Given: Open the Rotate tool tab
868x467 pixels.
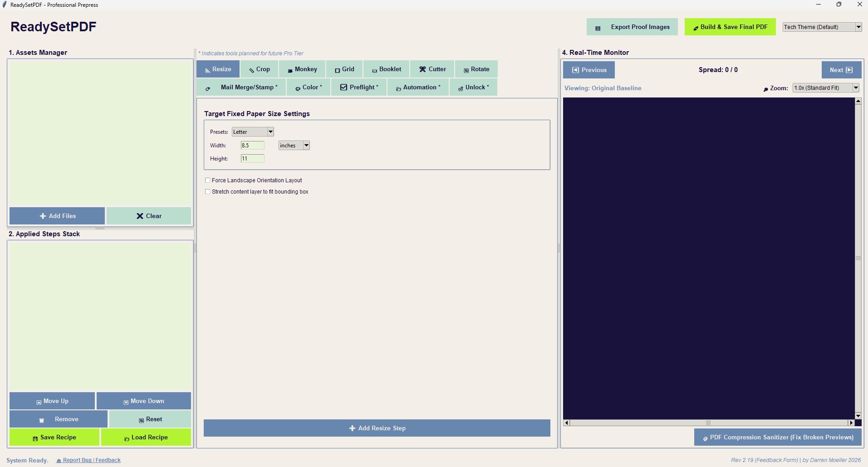Looking at the screenshot, I should pyautogui.click(x=476, y=69).
